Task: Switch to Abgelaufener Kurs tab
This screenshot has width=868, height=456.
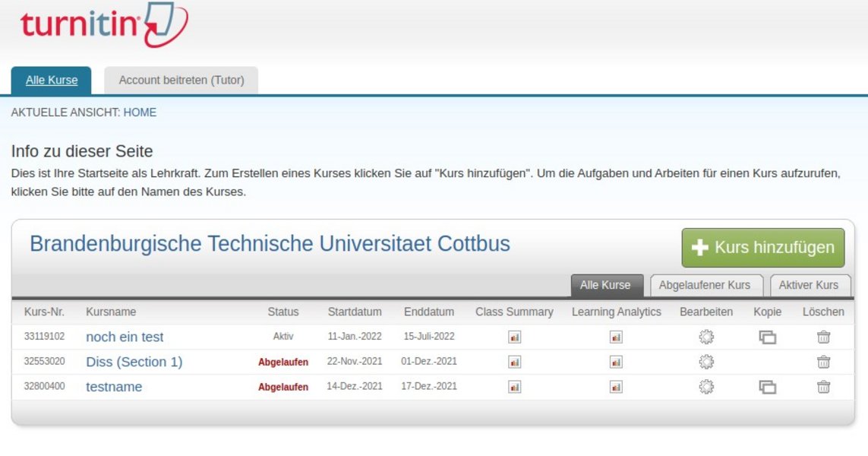Action: (x=704, y=285)
